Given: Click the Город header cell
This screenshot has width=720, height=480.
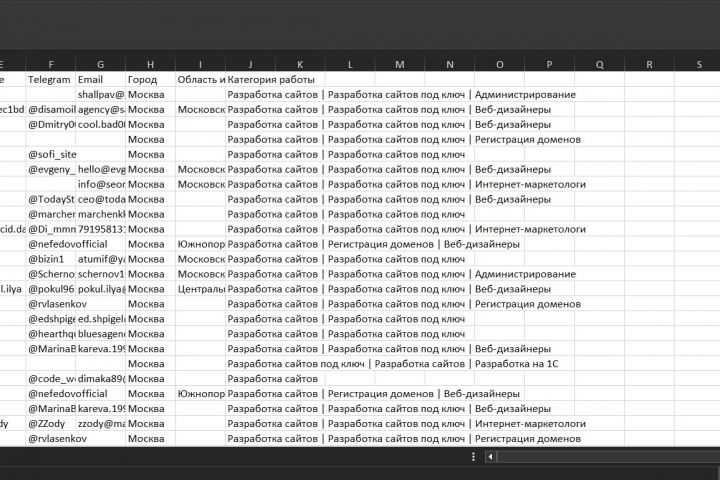Looking at the screenshot, I should tap(150, 79).
